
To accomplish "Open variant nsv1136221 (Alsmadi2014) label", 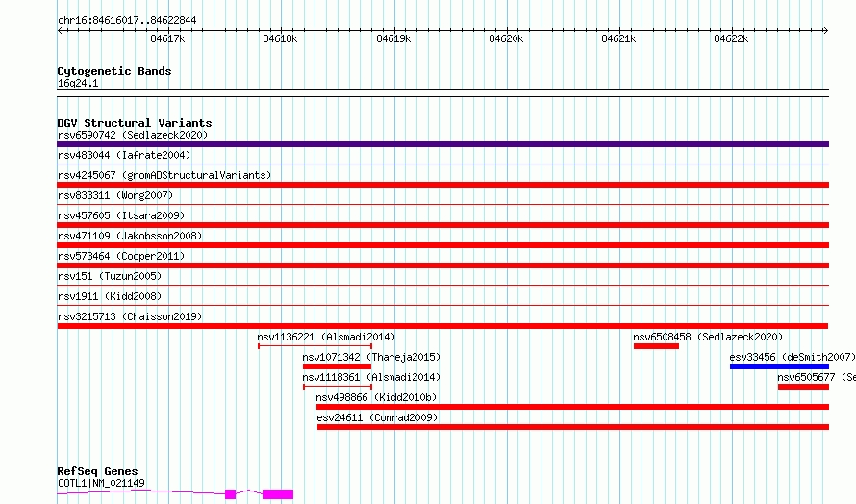I will coord(326,337).
